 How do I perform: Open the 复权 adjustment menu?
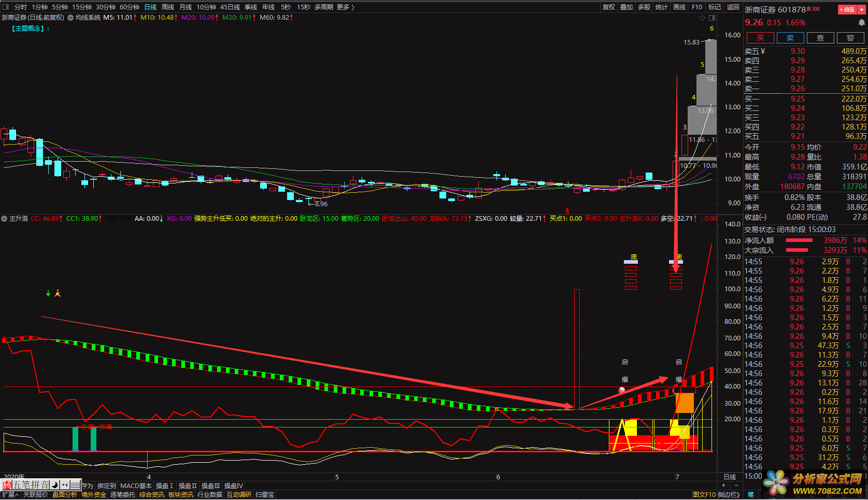point(609,7)
